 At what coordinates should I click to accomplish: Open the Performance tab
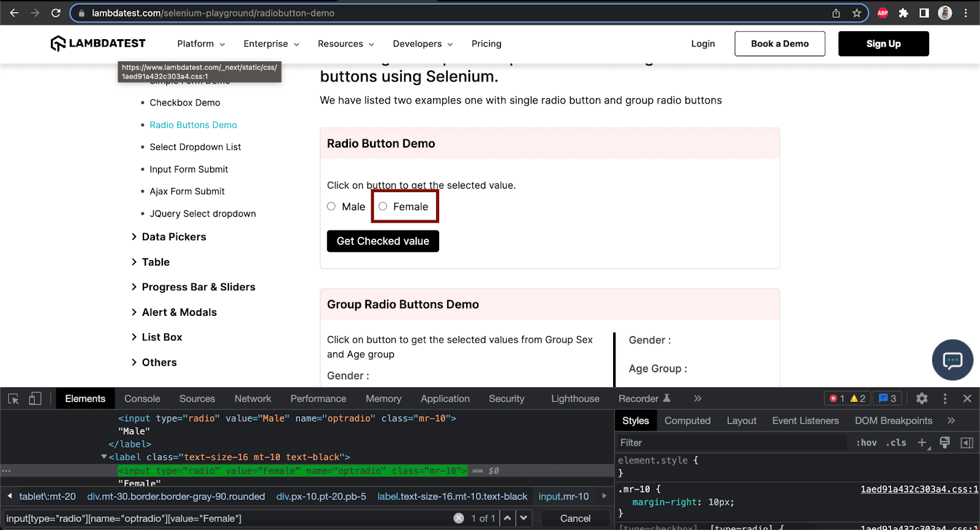tap(318, 398)
